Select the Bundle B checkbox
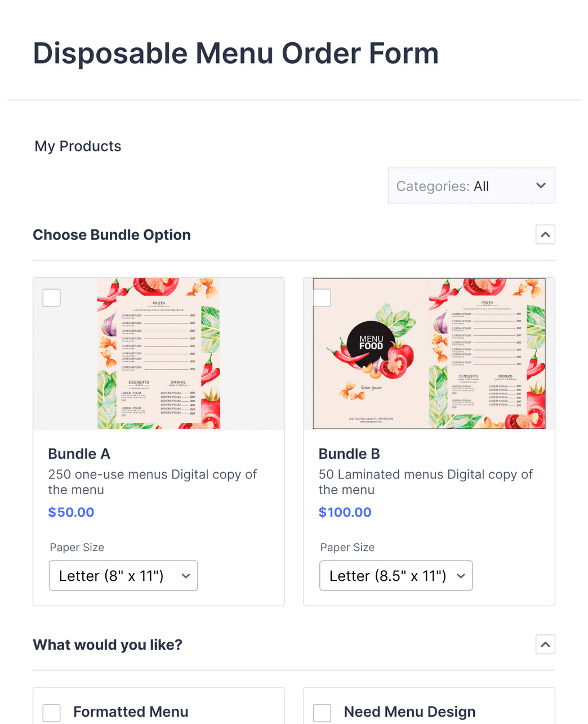588x724 pixels. 322,297
